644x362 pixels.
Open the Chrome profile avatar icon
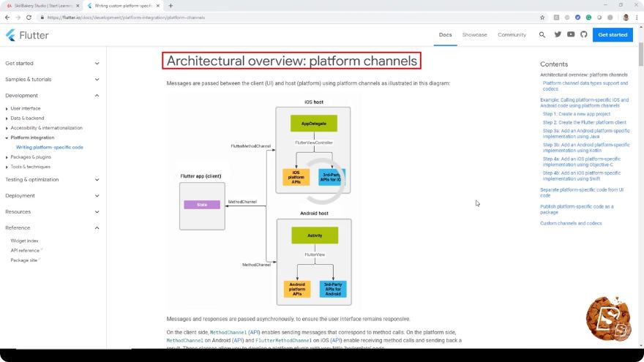(x=626, y=18)
